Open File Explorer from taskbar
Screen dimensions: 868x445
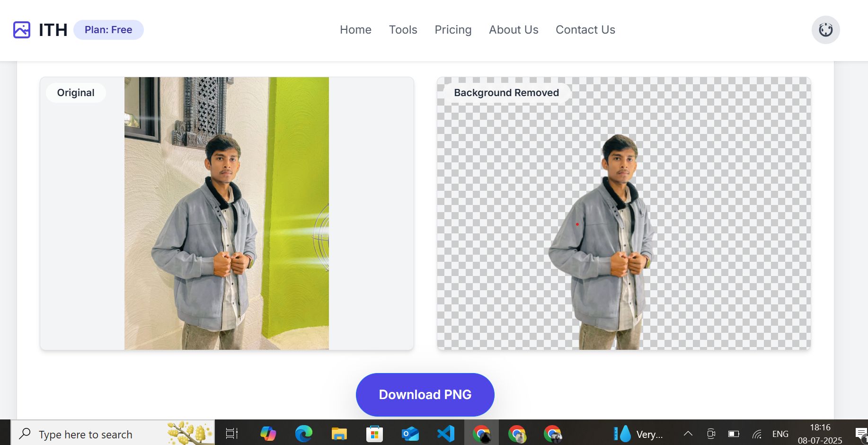[339, 434]
